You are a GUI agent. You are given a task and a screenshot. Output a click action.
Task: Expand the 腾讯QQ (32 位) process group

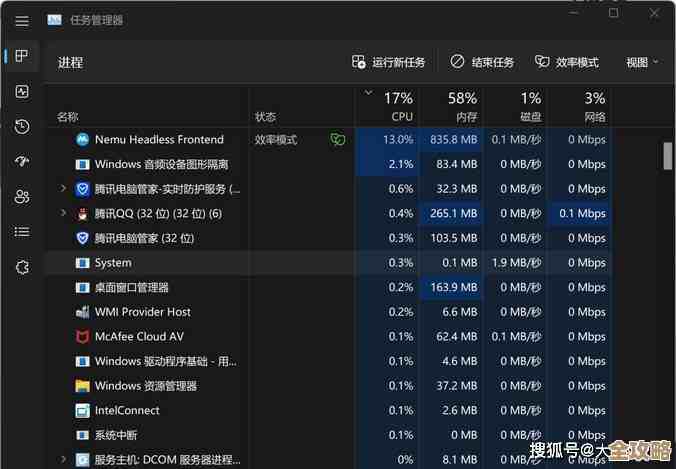pos(63,213)
